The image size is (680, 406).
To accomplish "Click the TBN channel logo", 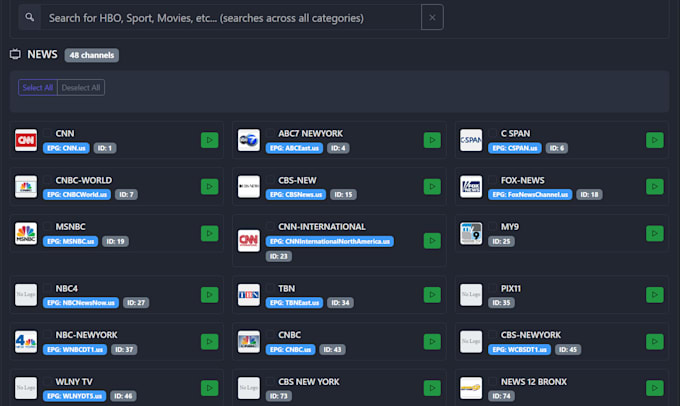I will (x=248, y=295).
